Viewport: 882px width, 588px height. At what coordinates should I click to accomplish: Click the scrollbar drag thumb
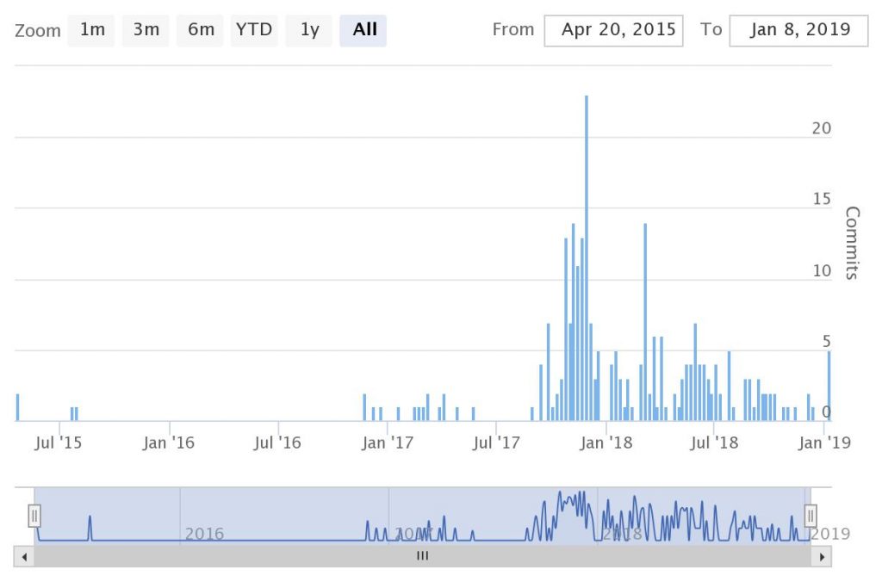pos(421,556)
